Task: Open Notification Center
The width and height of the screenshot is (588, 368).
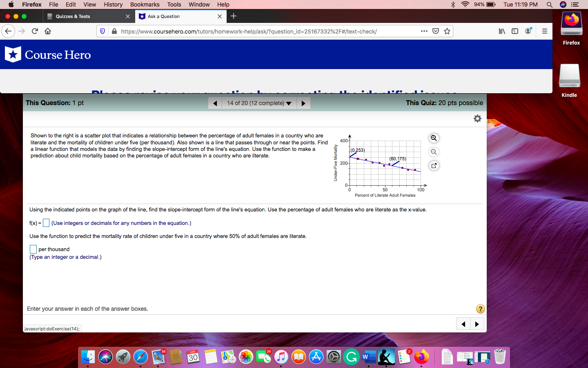Action: click(575, 4)
